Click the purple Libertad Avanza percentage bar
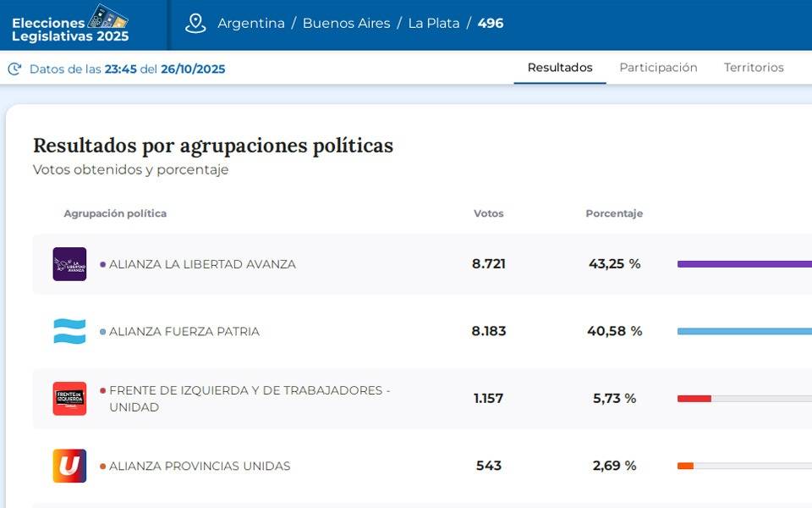Viewport: 812px width, 508px height. pos(744,264)
